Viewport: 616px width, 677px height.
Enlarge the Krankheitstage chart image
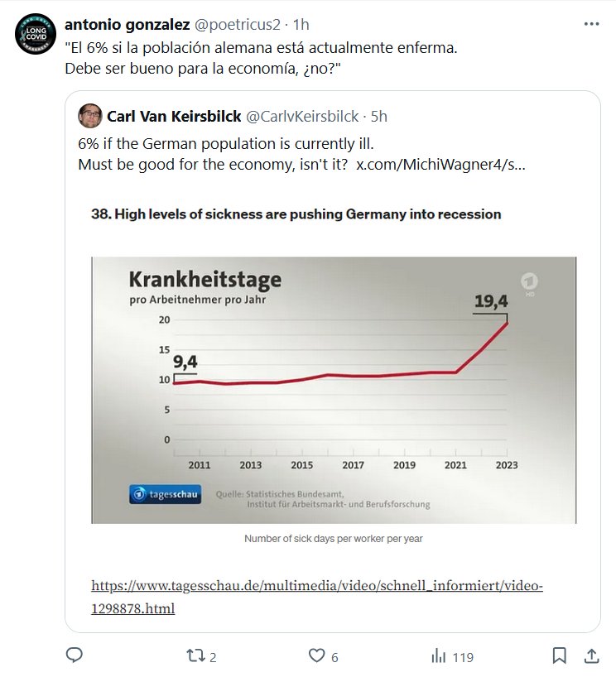click(334, 390)
